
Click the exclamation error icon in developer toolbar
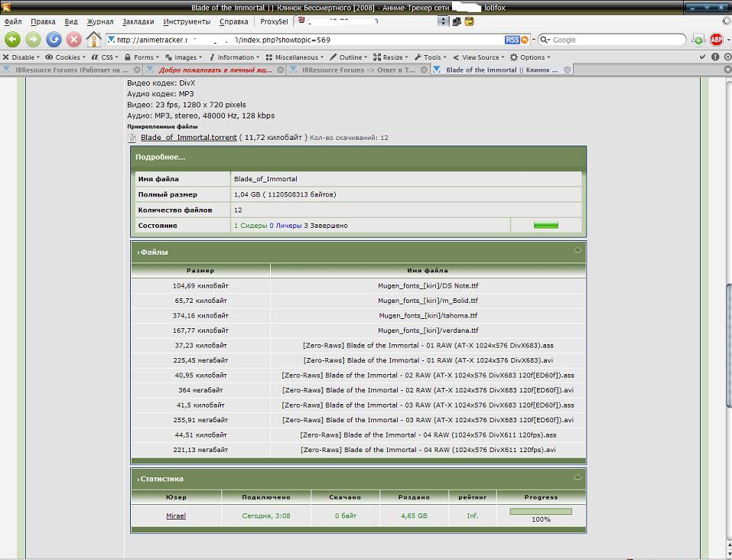click(x=715, y=57)
